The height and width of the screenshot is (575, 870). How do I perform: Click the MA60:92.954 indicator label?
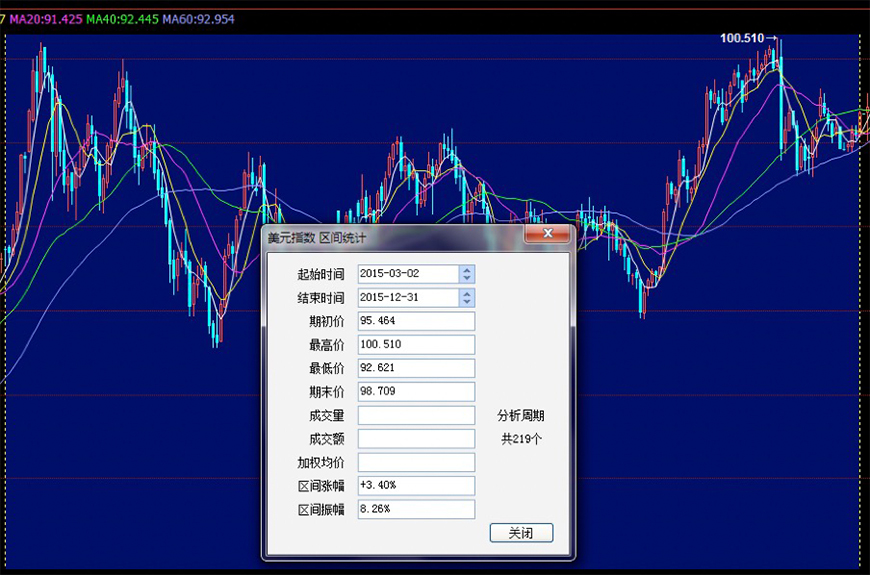click(x=198, y=19)
